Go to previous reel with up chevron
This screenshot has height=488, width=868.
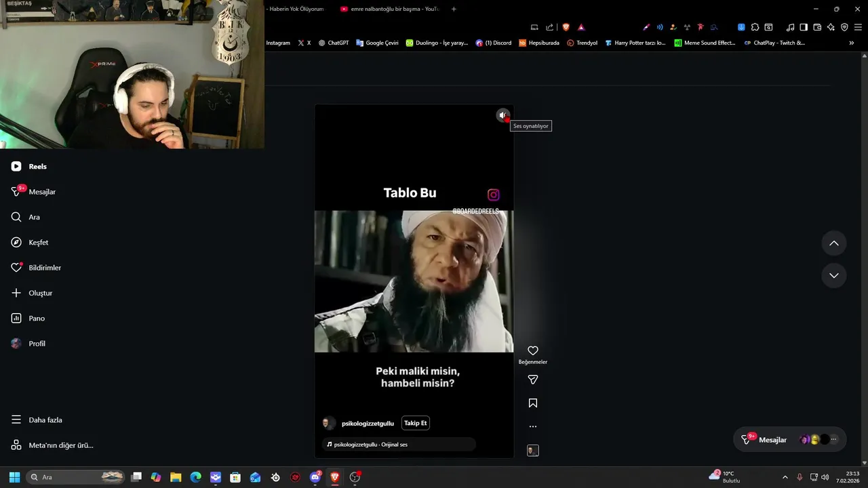tap(834, 243)
